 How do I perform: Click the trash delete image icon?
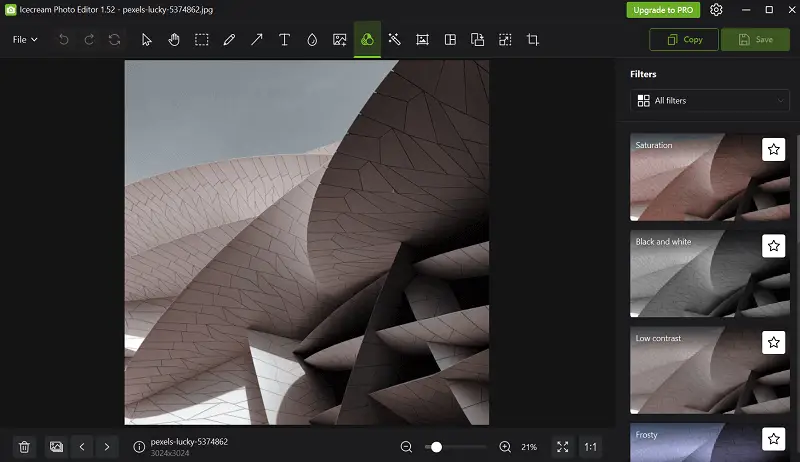pyautogui.click(x=24, y=447)
